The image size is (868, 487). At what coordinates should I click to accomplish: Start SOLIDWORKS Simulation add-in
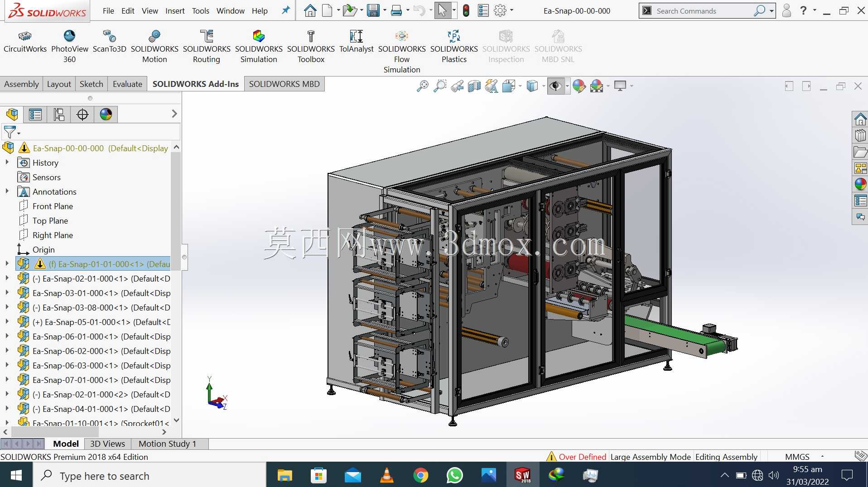[259, 47]
